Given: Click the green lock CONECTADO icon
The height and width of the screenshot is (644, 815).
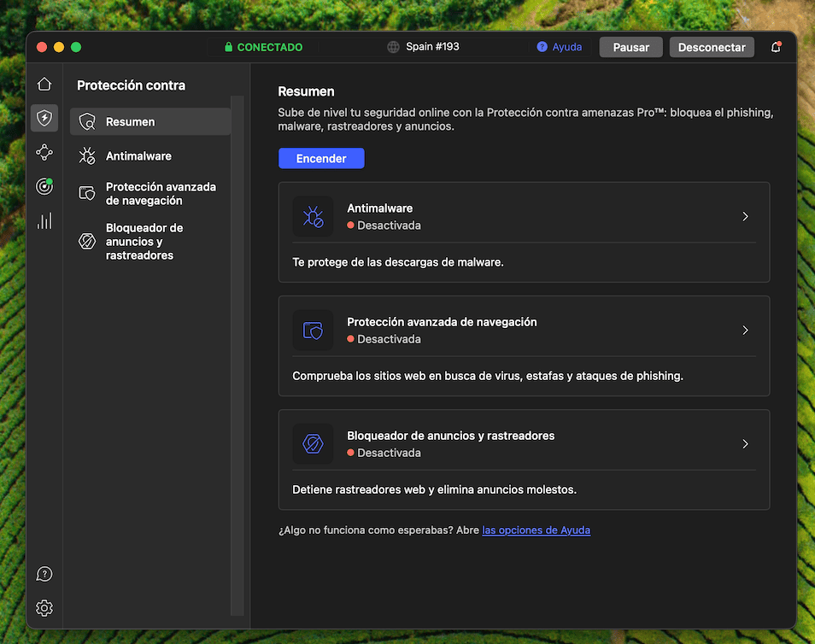Looking at the screenshot, I should (x=228, y=47).
